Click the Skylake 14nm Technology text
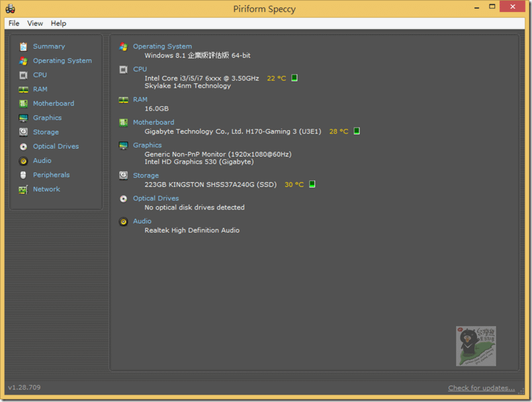532x402 pixels. click(x=188, y=86)
